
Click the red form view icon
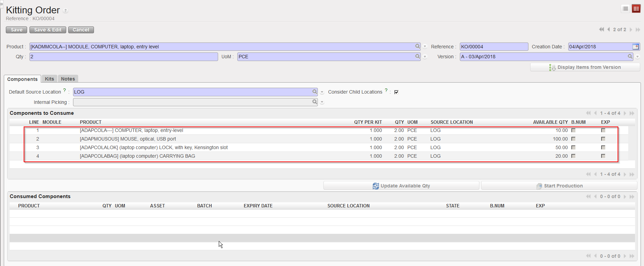click(x=636, y=9)
